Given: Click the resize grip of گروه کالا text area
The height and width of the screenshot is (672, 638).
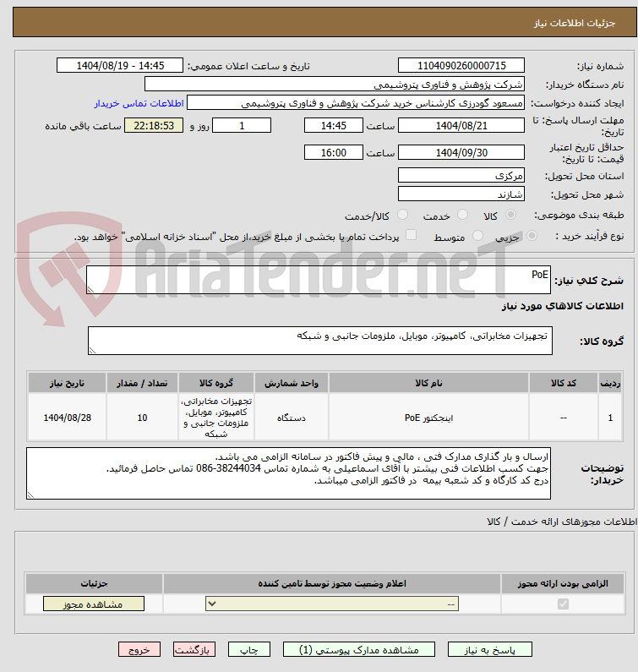Looking at the screenshot, I should (92, 351).
